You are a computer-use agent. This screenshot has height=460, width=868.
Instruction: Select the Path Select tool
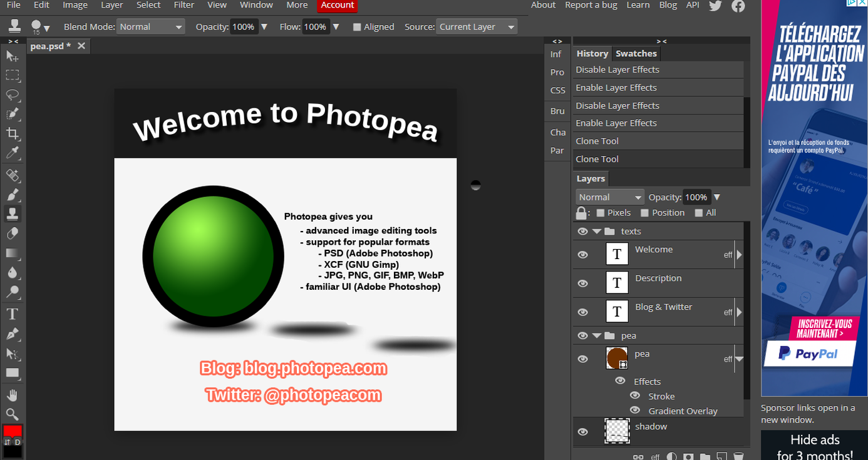click(x=12, y=354)
